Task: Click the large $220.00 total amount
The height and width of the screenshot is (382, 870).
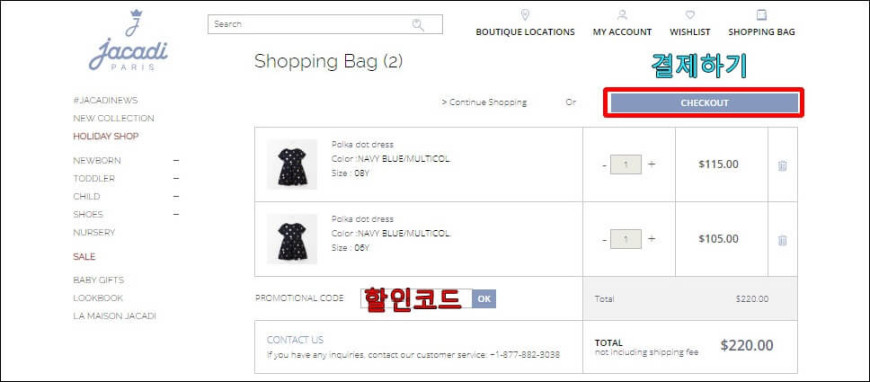Action: 747,345
